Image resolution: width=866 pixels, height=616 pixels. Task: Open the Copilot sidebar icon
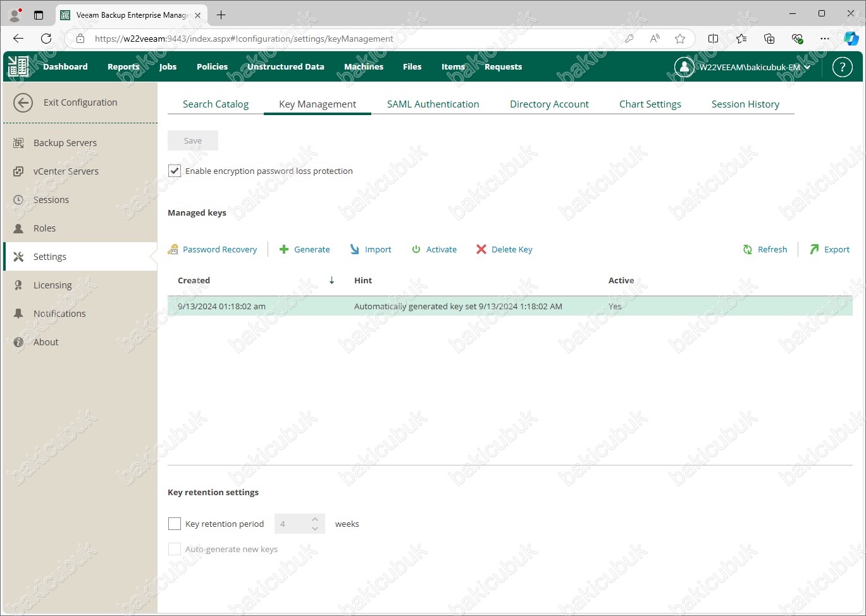point(851,39)
